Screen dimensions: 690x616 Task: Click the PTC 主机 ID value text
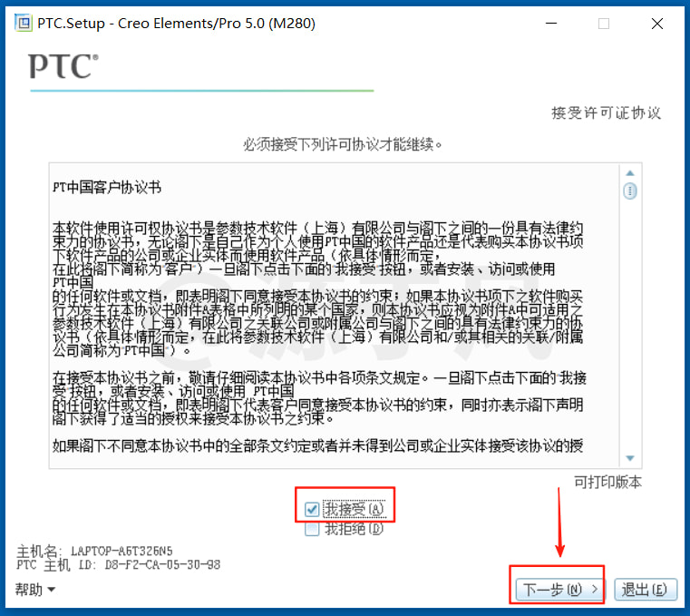pyautogui.click(x=162, y=564)
